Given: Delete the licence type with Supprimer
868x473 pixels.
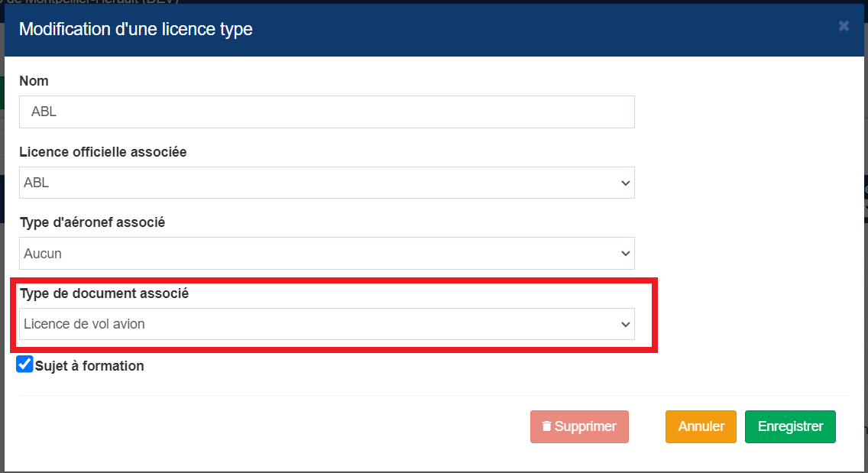Looking at the screenshot, I should (x=579, y=426).
